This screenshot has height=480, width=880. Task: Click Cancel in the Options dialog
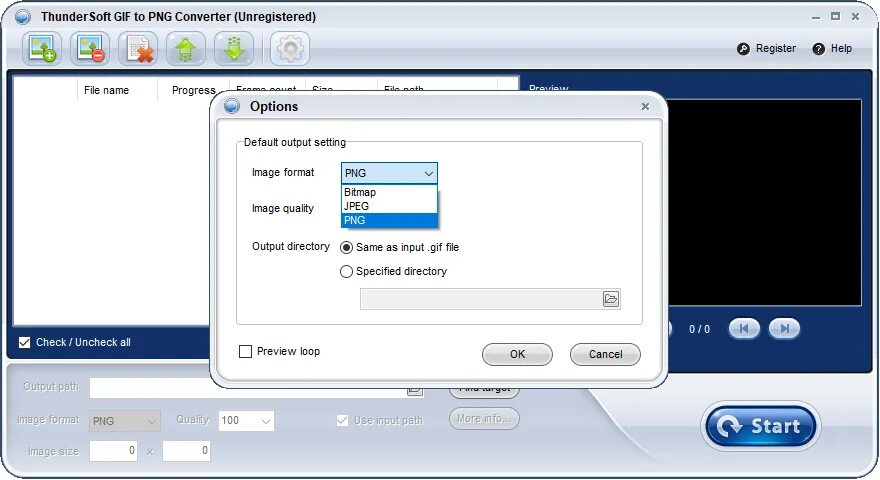605,354
